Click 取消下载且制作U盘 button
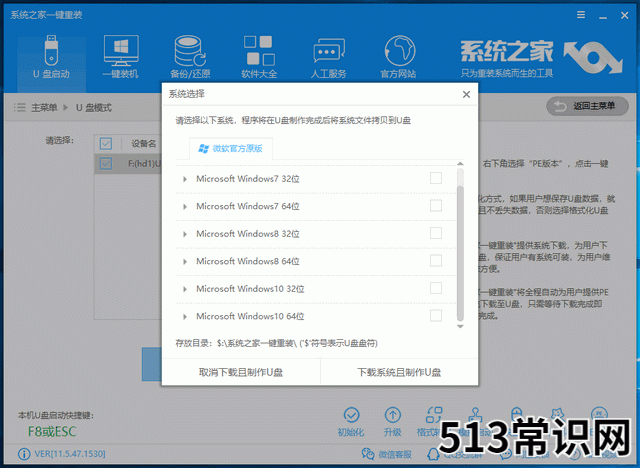The image size is (640, 468). point(241,372)
